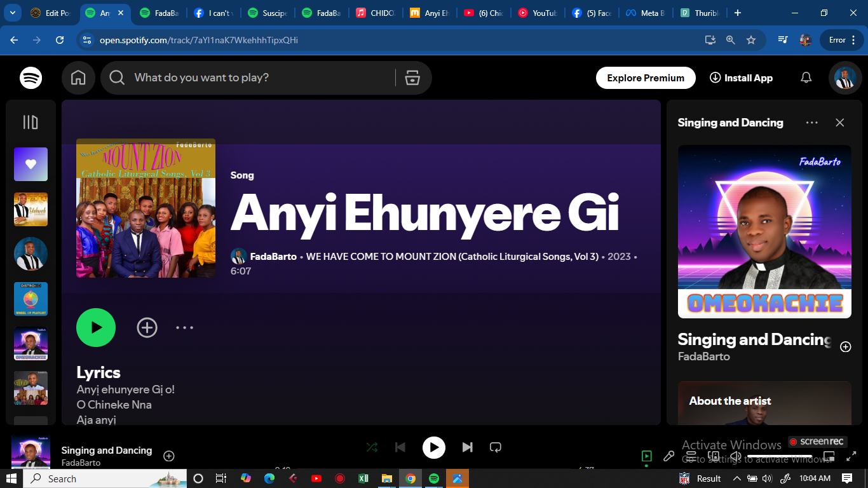Open the user profile avatar menu
868x488 pixels.
click(845, 78)
